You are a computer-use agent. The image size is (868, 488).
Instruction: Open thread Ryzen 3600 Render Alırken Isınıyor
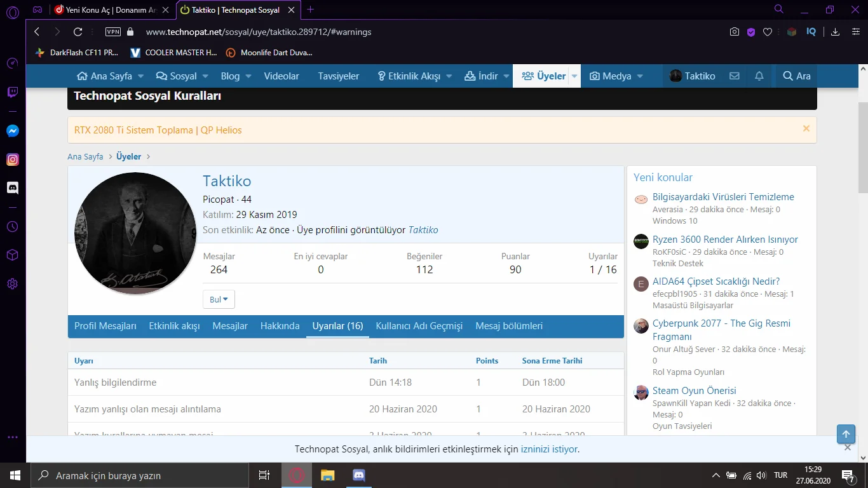(x=725, y=240)
